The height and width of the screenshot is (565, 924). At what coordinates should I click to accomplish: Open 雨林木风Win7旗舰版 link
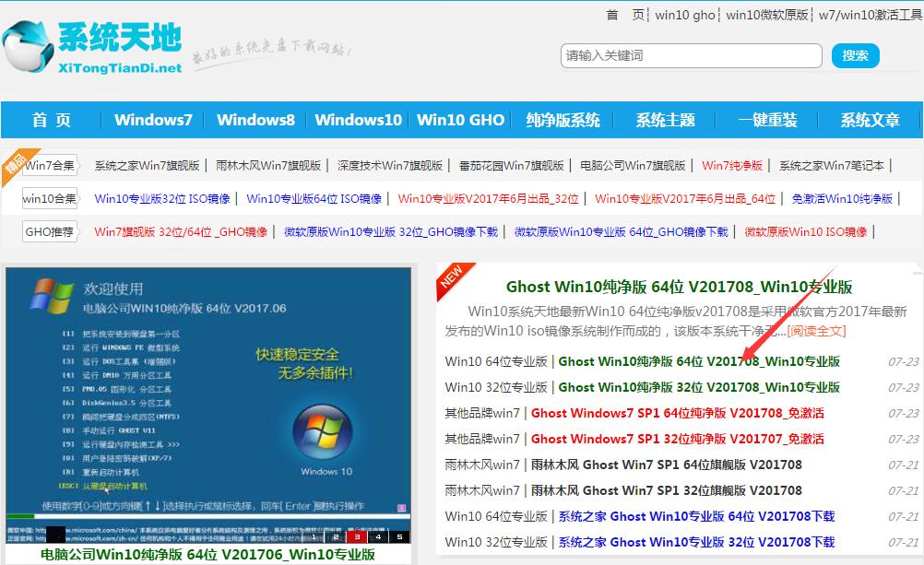(268, 166)
